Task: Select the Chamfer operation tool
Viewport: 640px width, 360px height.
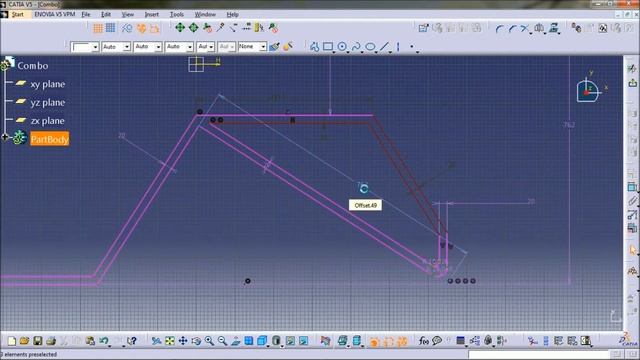Action: tap(513, 29)
